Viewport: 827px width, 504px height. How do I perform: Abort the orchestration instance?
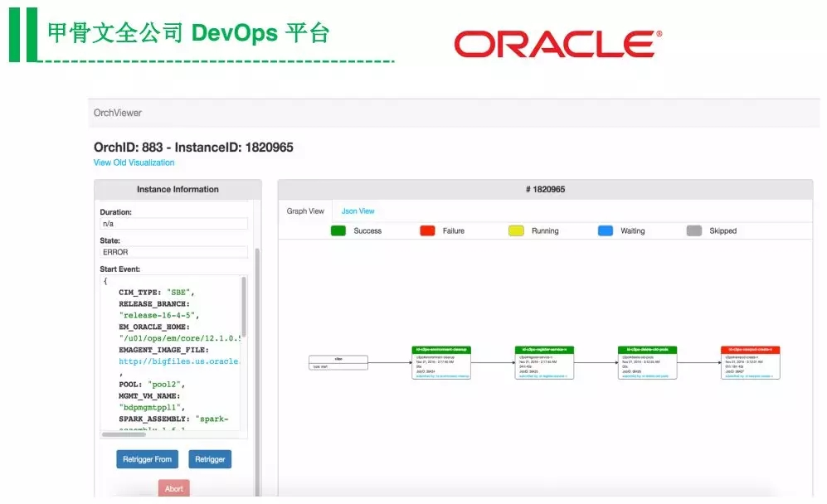pos(174,488)
